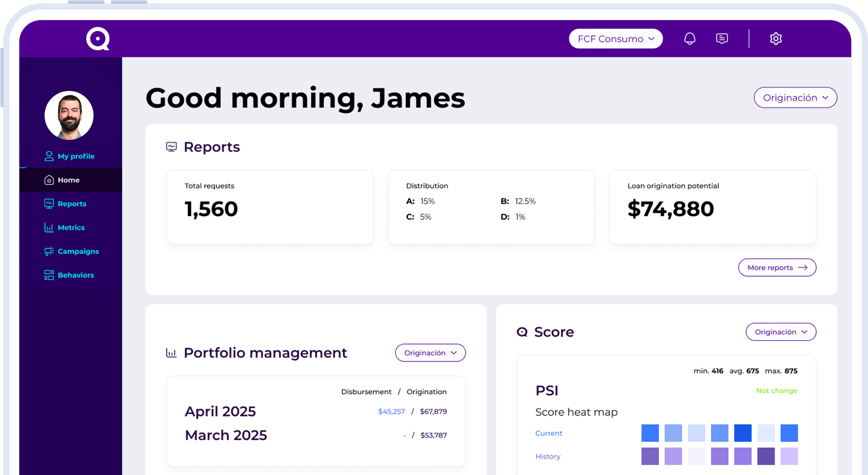Open Campaigns in the sidebar
Image resolution: width=868 pixels, height=475 pixels.
coord(71,251)
